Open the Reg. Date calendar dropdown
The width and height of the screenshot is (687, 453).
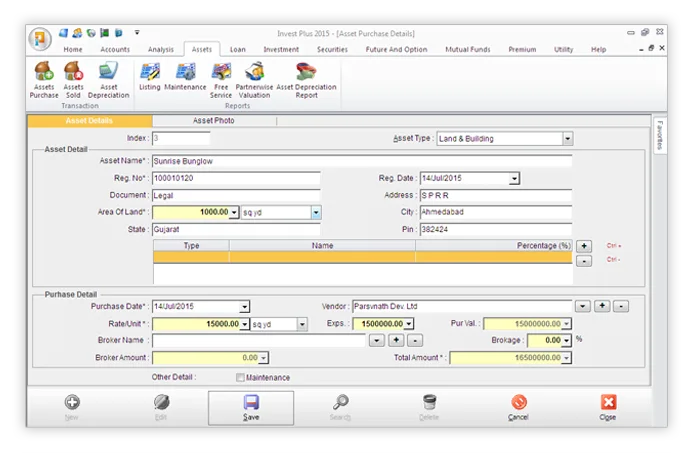[x=514, y=178]
